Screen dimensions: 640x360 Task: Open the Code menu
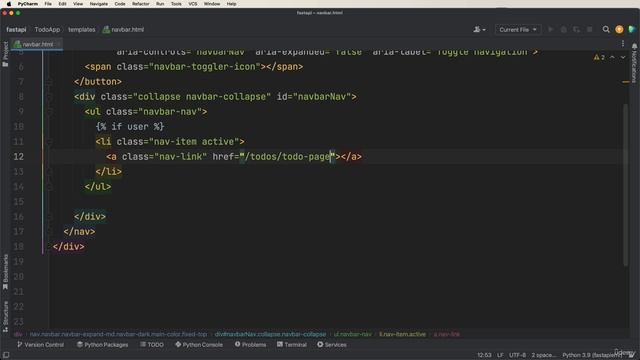tap(120, 4)
